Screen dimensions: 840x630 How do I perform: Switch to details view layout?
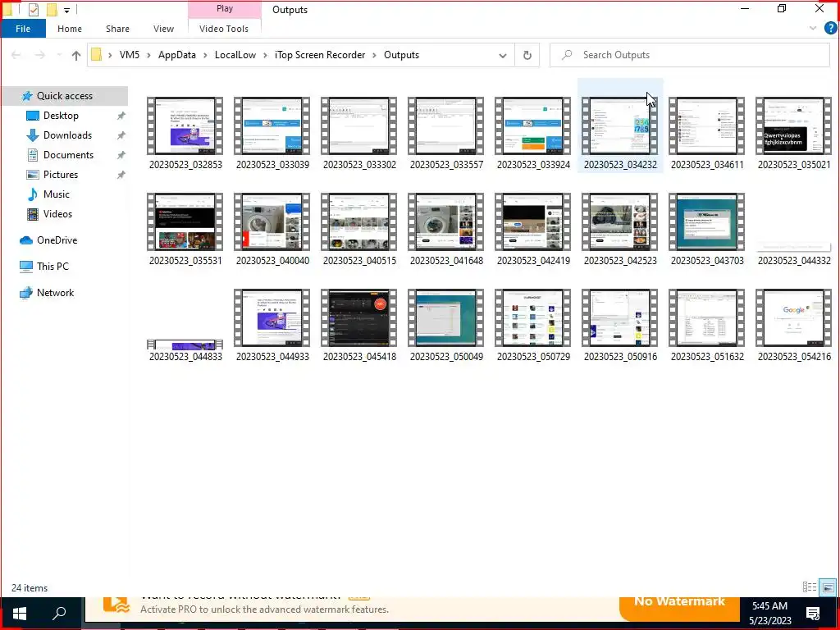(810, 587)
